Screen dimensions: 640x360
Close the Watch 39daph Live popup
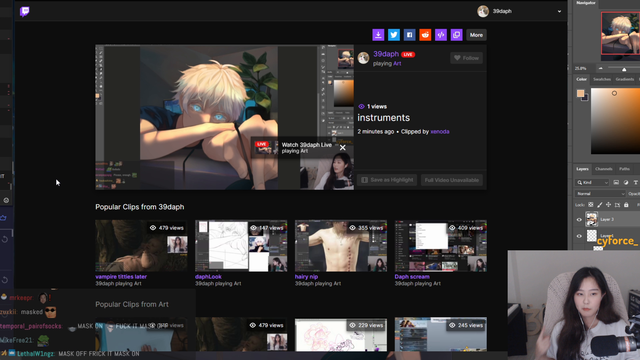click(342, 148)
